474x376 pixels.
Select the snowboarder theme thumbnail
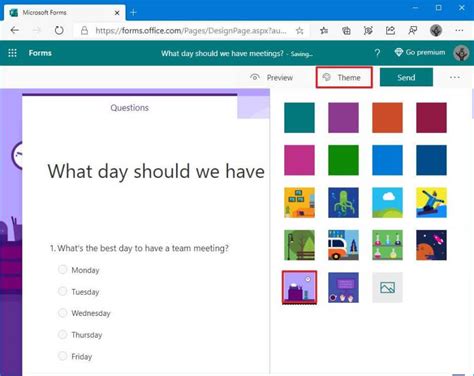[x=431, y=202]
